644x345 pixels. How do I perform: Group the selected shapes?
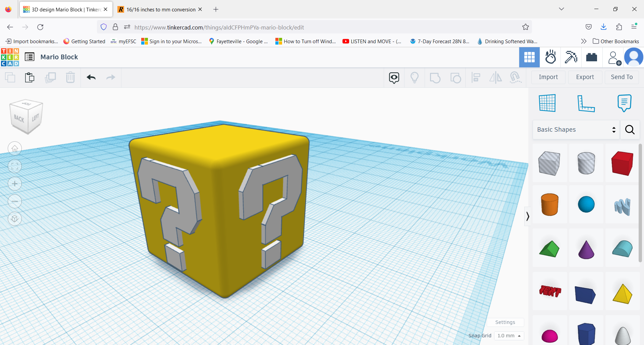pos(435,77)
